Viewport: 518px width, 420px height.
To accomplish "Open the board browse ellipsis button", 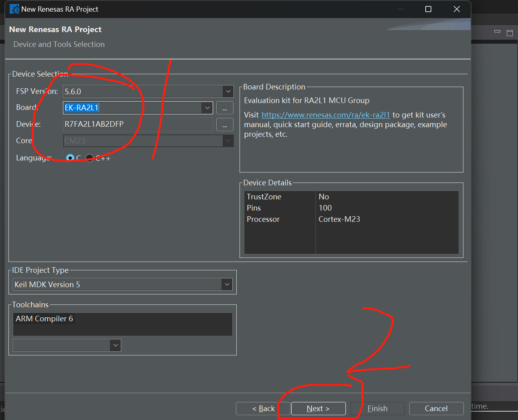I will (225, 108).
